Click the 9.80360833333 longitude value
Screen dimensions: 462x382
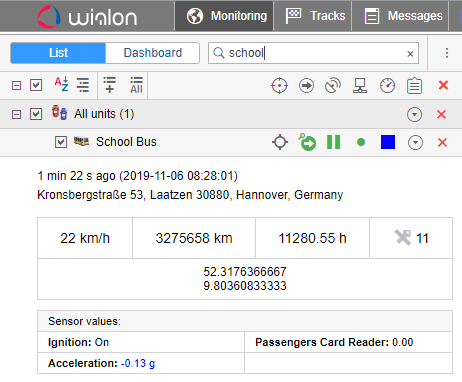point(245,286)
